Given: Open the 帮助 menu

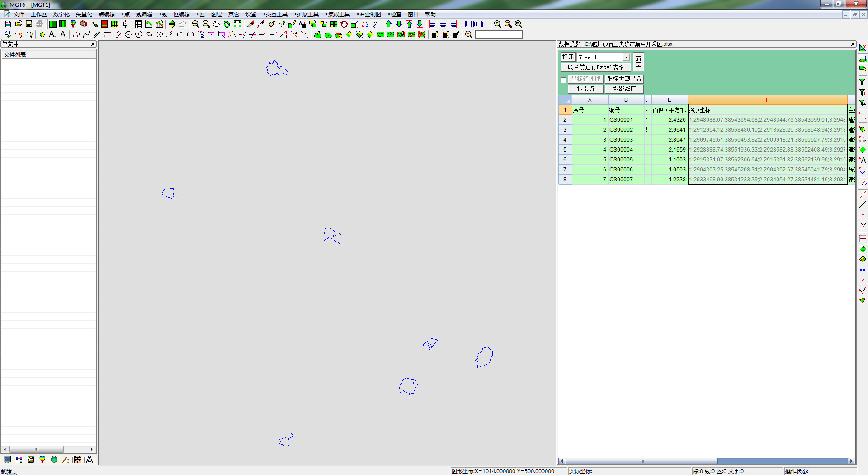Looking at the screenshot, I should click(x=430, y=14).
